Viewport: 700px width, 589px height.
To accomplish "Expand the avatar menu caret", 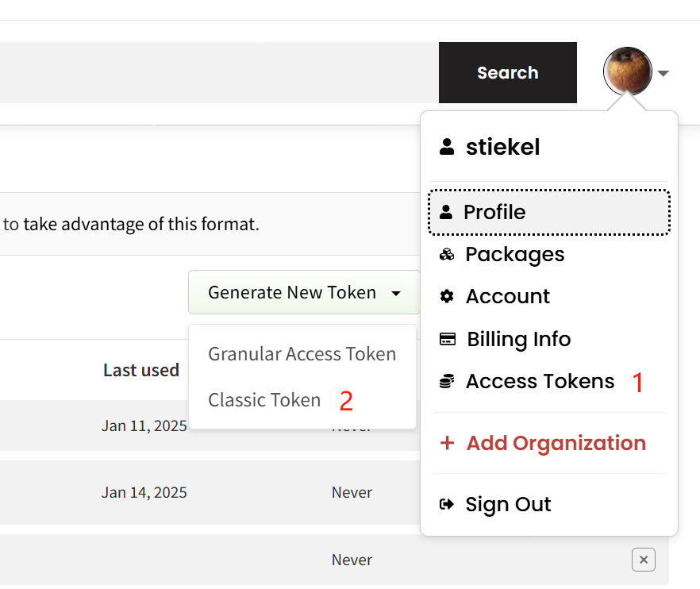I will point(663,73).
